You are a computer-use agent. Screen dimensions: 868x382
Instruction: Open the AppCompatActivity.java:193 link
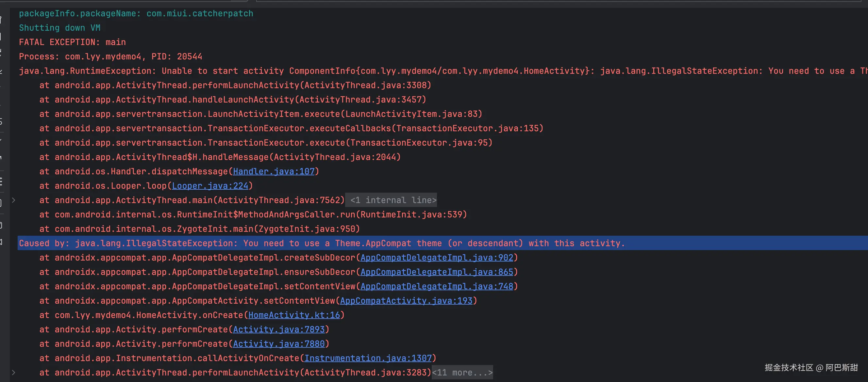(x=406, y=301)
